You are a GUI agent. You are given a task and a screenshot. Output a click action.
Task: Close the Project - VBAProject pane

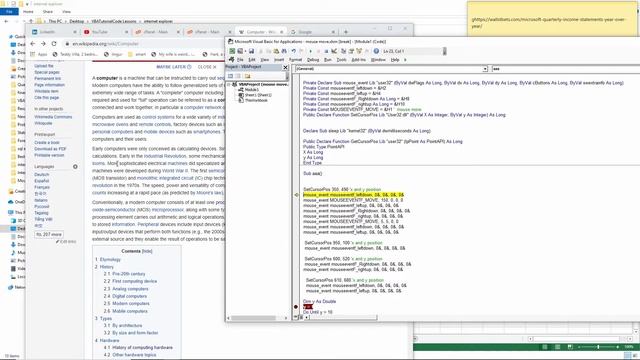tap(285, 67)
